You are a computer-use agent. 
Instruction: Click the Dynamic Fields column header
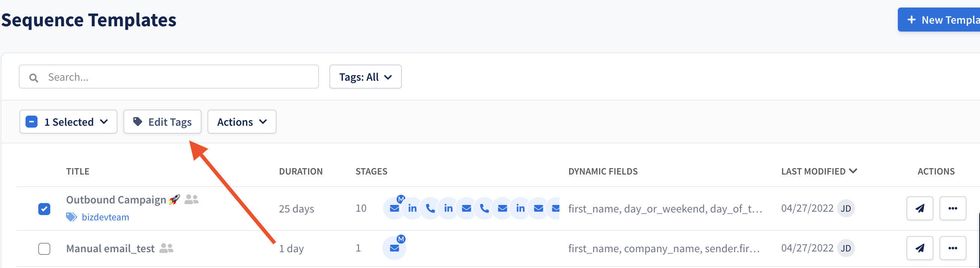click(603, 171)
